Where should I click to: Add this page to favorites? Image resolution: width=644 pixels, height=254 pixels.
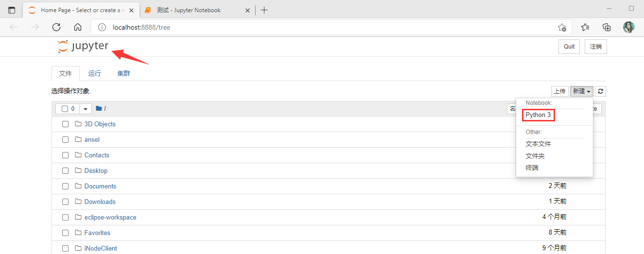pyautogui.click(x=562, y=27)
